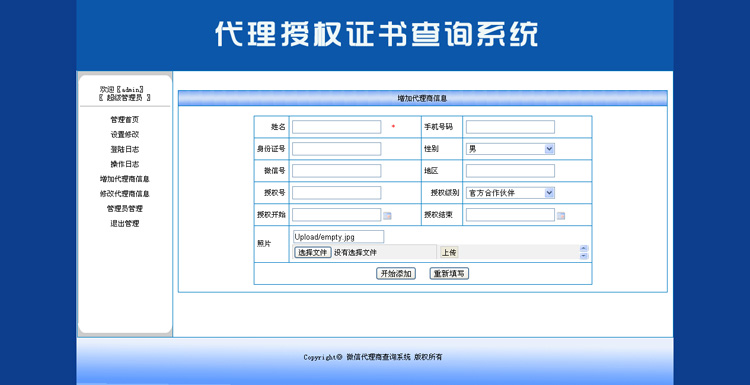
Task: Click the 没有选择文件 text
Action: point(355,253)
